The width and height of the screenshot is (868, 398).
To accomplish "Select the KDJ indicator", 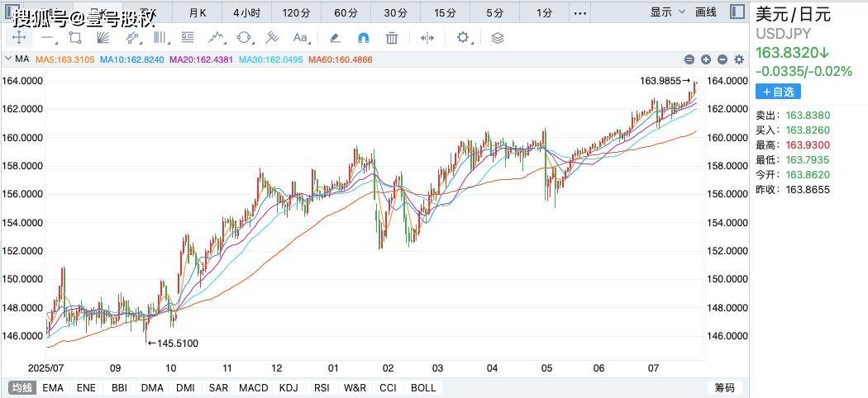I will point(289,387).
